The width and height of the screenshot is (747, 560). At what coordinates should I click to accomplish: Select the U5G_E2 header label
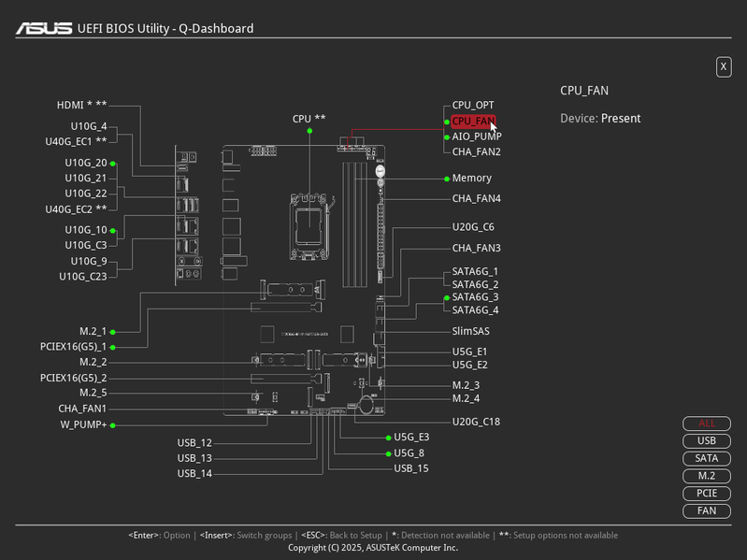469,366
